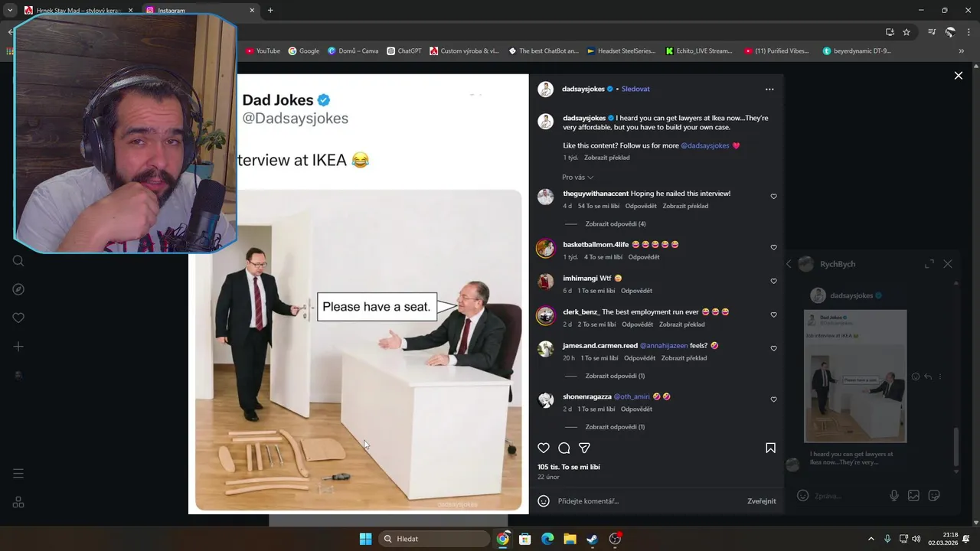Like clerk_benz_'s comment
This screenshot has height=551, width=980.
773,315
